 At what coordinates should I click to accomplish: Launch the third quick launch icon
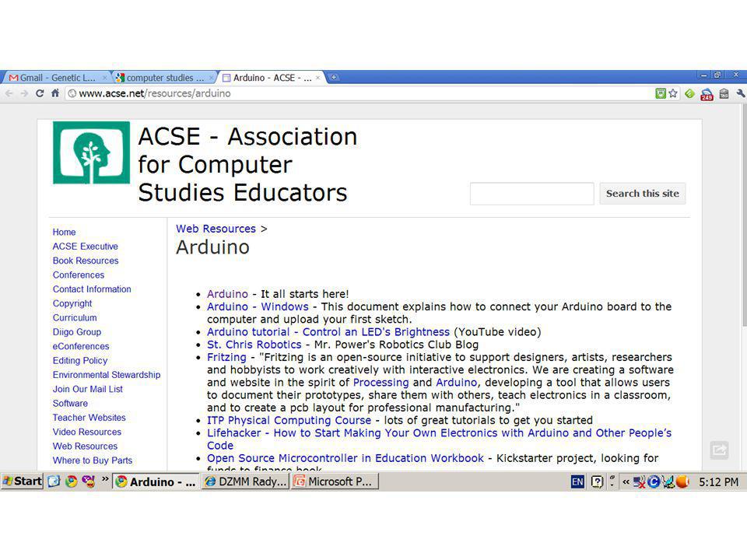pyautogui.click(x=88, y=481)
